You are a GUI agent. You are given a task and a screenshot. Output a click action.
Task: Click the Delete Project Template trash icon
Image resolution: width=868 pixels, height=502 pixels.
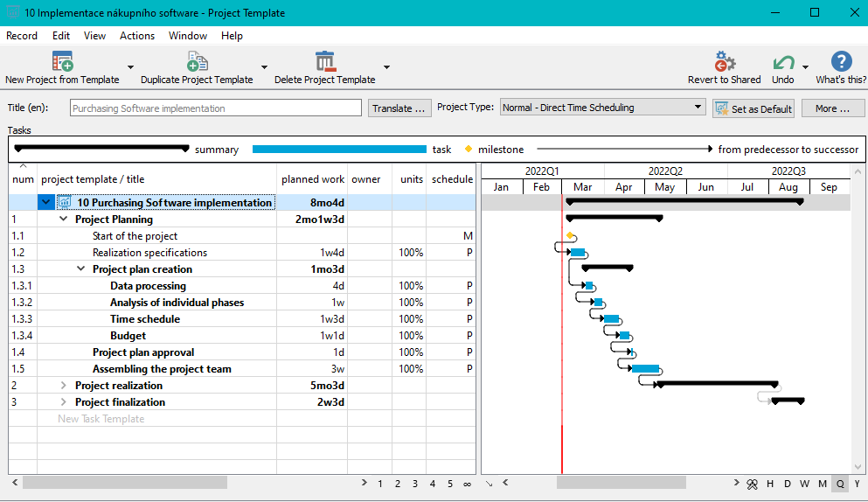point(325,61)
